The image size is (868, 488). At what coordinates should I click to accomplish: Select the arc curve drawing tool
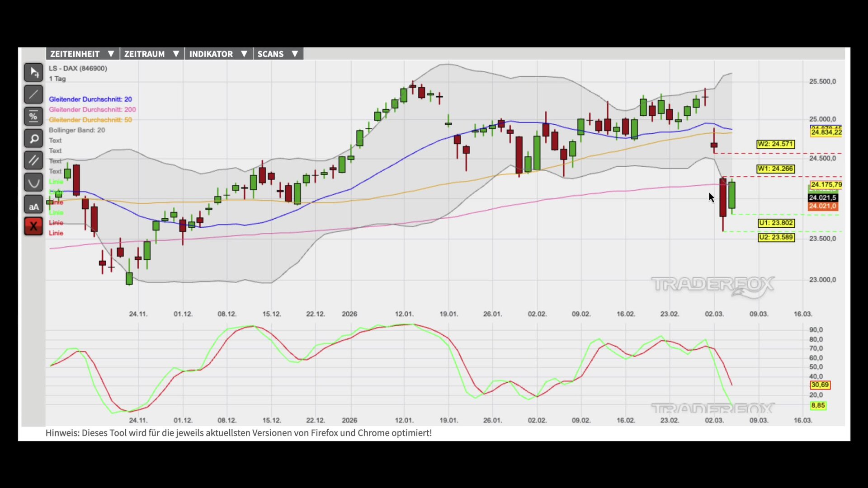(33, 183)
